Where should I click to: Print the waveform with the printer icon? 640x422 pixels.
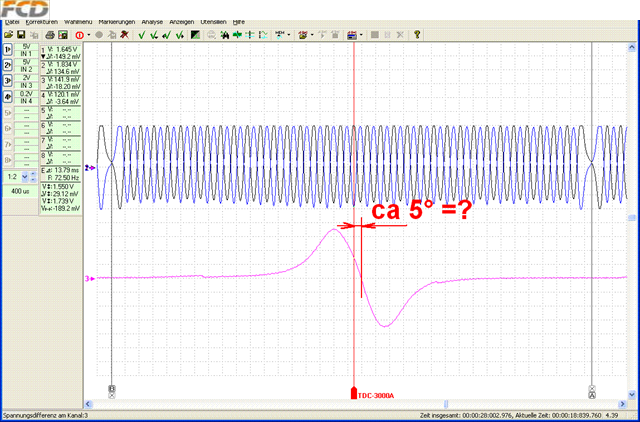(50, 35)
